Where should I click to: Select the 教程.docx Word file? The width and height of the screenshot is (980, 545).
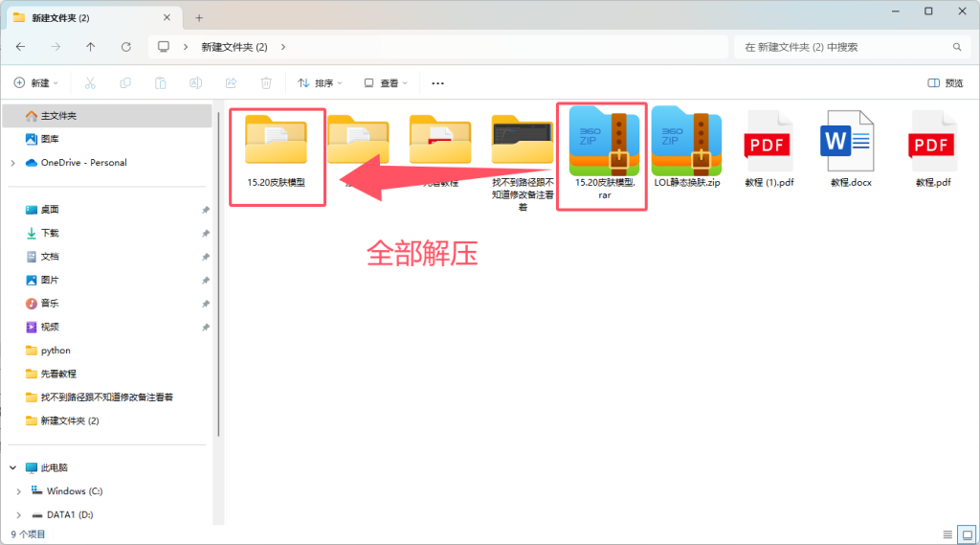click(851, 148)
